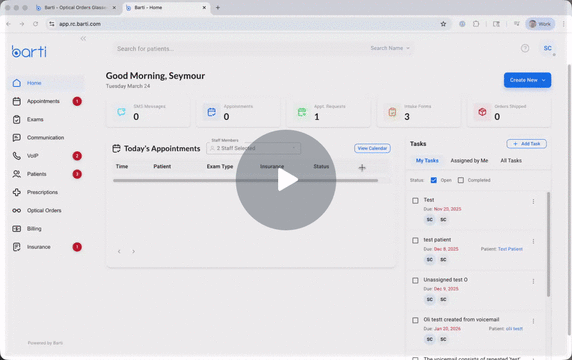The image size is (572, 360).
Task: Check off the Test task
Action: point(415,201)
